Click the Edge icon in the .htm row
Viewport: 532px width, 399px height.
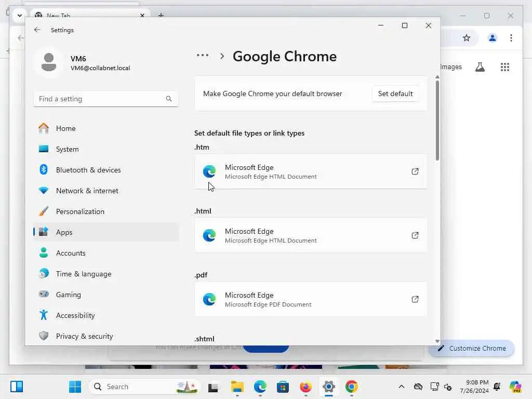[209, 171]
